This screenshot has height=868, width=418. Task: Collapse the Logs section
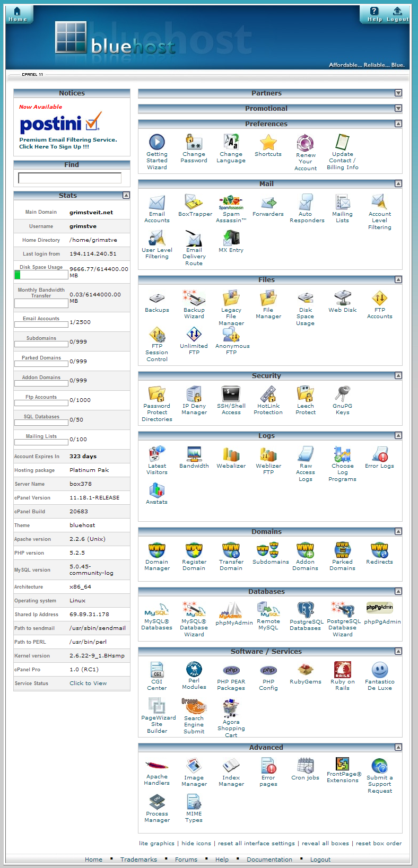point(398,435)
